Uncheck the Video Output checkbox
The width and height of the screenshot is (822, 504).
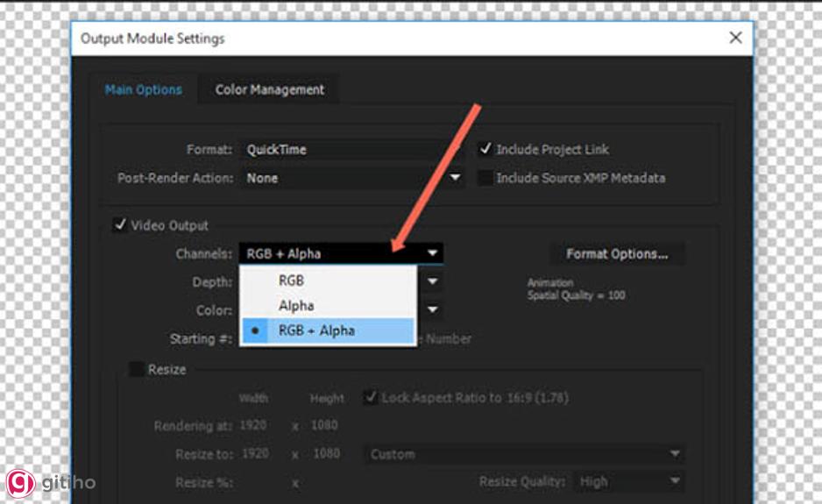(x=120, y=225)
